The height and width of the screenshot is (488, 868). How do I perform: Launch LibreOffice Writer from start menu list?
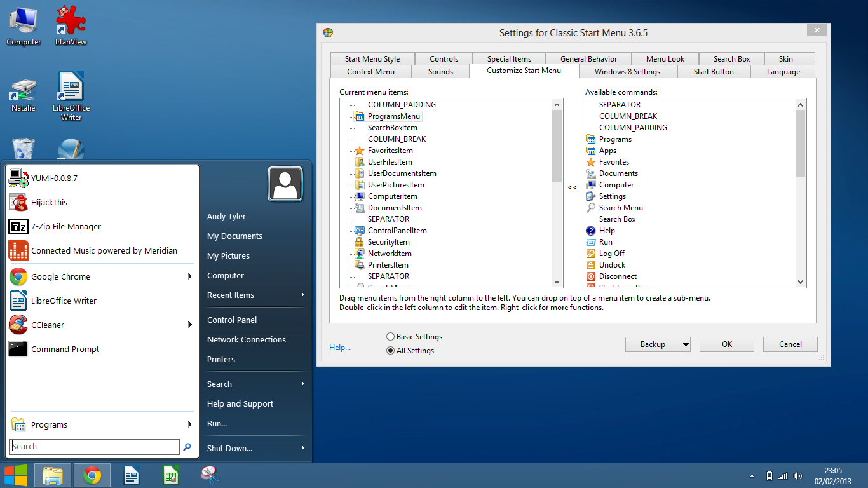point(102,301)
